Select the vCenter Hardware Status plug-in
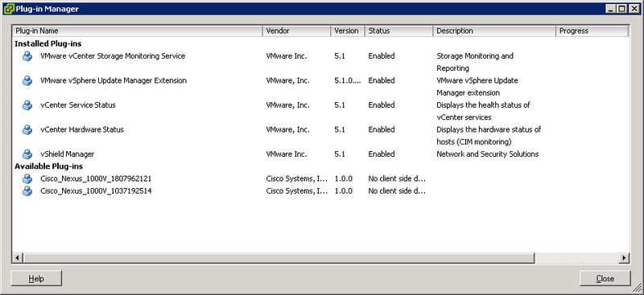The width and height of the screenshot is (644, 295). [82, 130]
